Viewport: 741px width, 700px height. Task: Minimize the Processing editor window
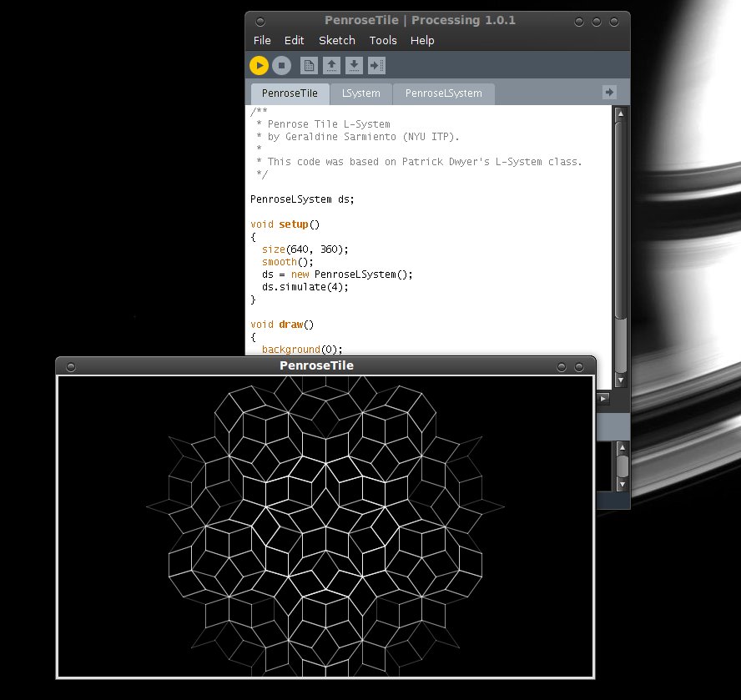(x=579, y=22)
